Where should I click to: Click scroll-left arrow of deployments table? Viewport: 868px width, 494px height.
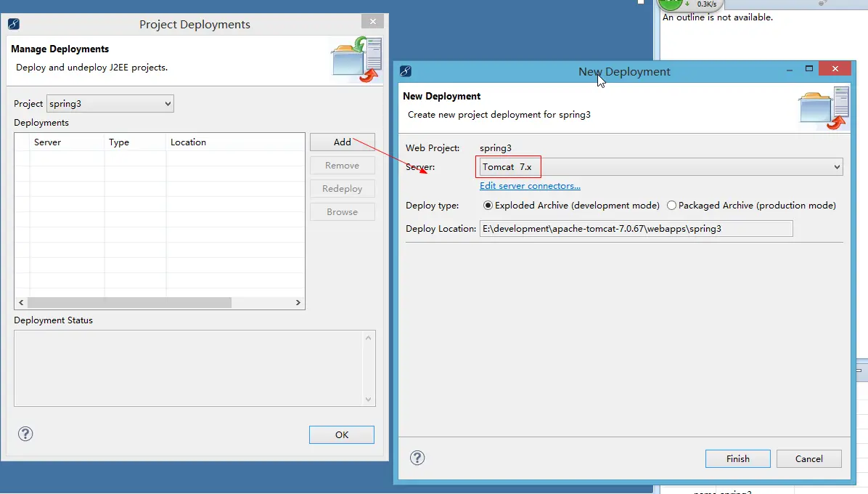click(21, 302)
